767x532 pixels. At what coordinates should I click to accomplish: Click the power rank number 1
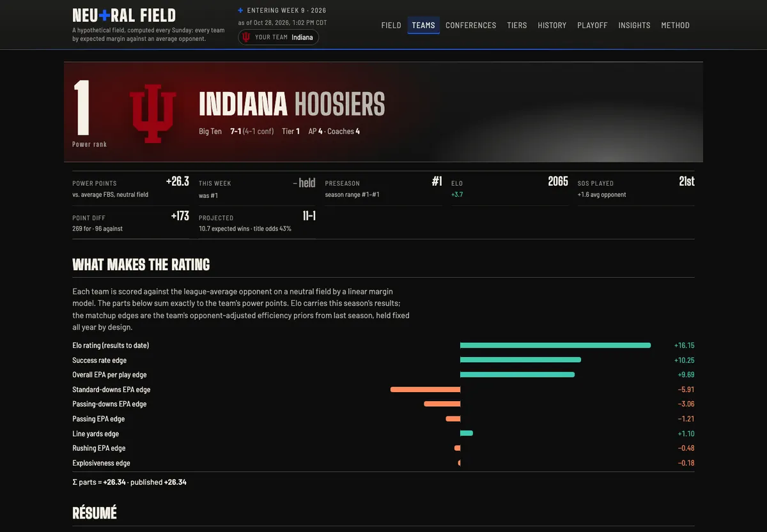82,107
